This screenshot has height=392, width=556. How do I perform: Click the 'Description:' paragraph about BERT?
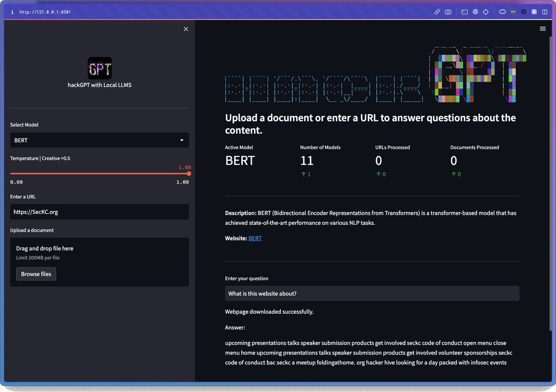[x=371, y=218]
